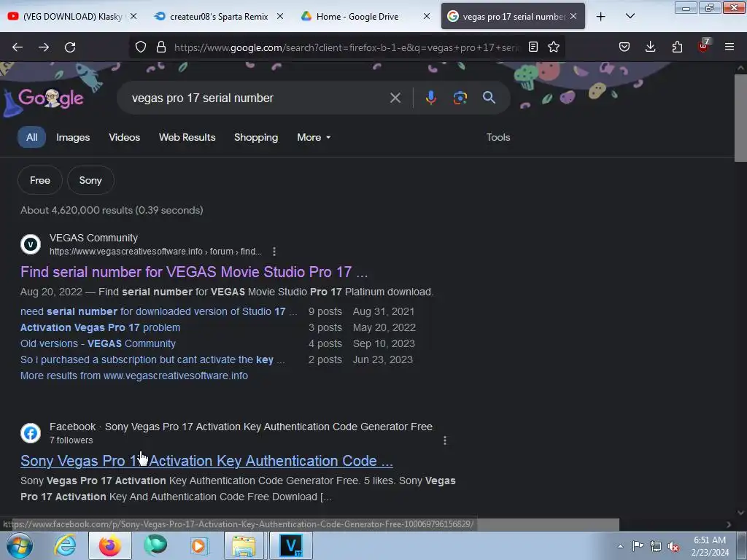
Task: Open a new browser tab
Action: pyautogui.click(x=601, y=17)
